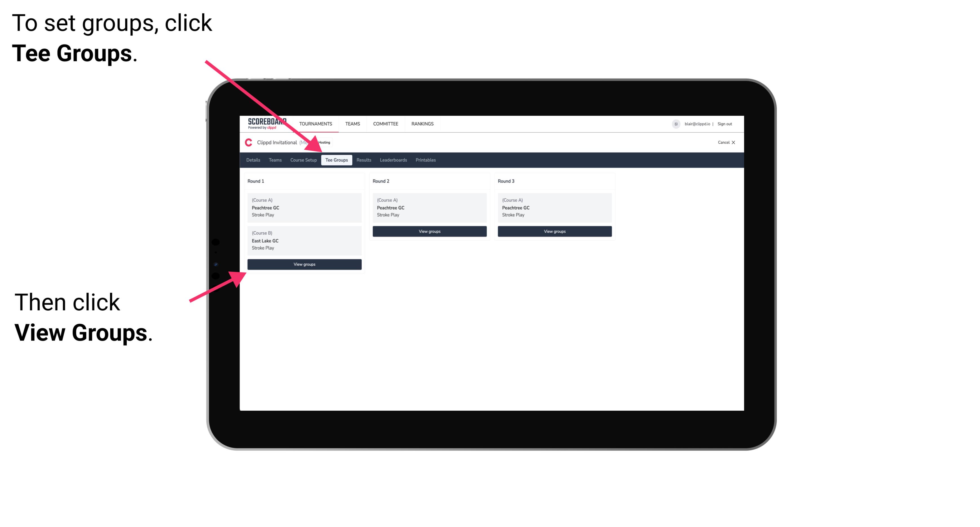Click the Results tab
980x527 pixels.
(363, 160)
